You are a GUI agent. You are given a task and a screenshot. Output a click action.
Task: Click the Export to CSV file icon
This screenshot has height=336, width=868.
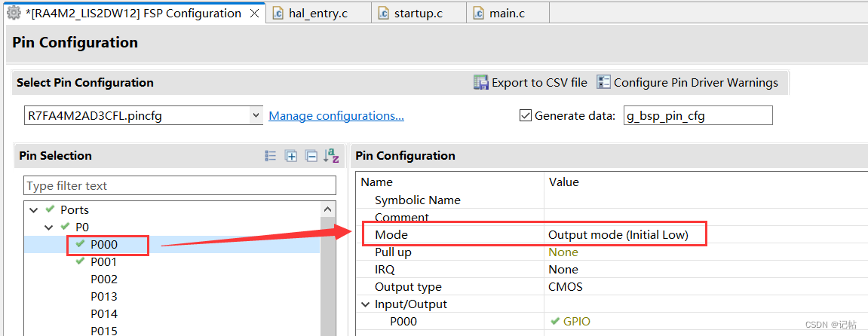[x=481, y=83]
